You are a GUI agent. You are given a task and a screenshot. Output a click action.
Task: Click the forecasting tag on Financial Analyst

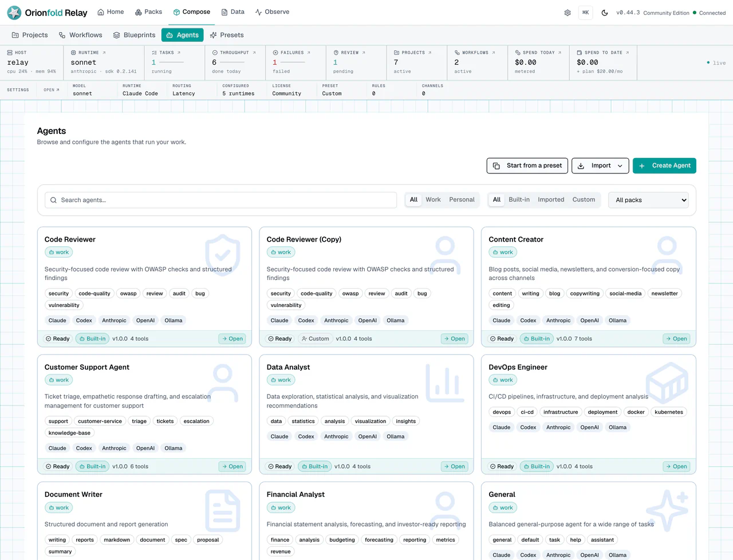point(379,540)
